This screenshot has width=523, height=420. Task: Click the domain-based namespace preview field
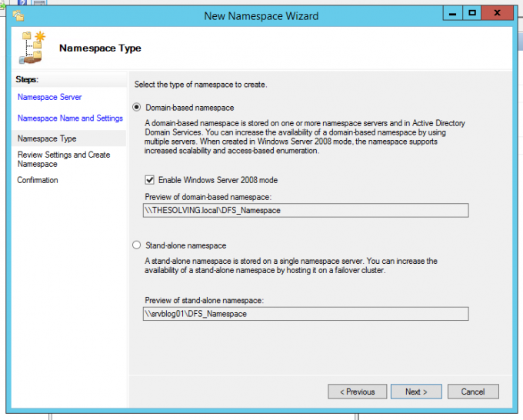pyautogui.click(x=305, y=210)
